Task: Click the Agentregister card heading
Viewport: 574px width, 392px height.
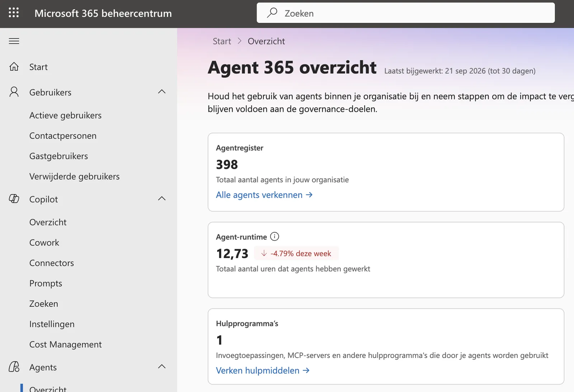Action: [240, 148]
